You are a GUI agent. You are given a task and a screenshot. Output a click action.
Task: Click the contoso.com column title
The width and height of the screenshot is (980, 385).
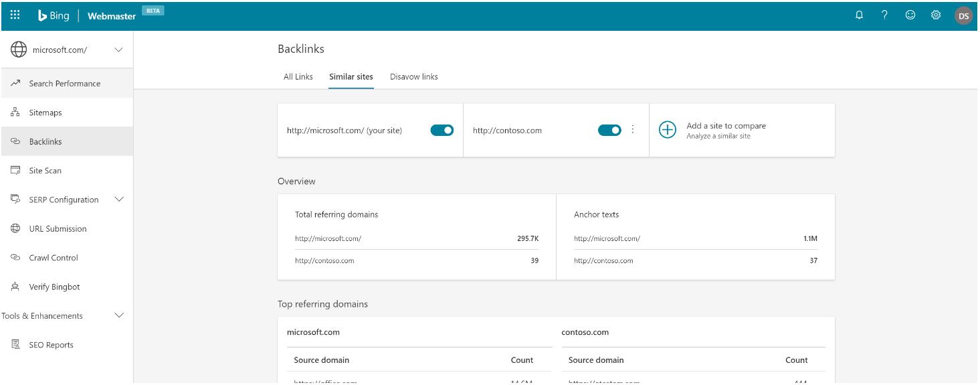click(585, 331)
